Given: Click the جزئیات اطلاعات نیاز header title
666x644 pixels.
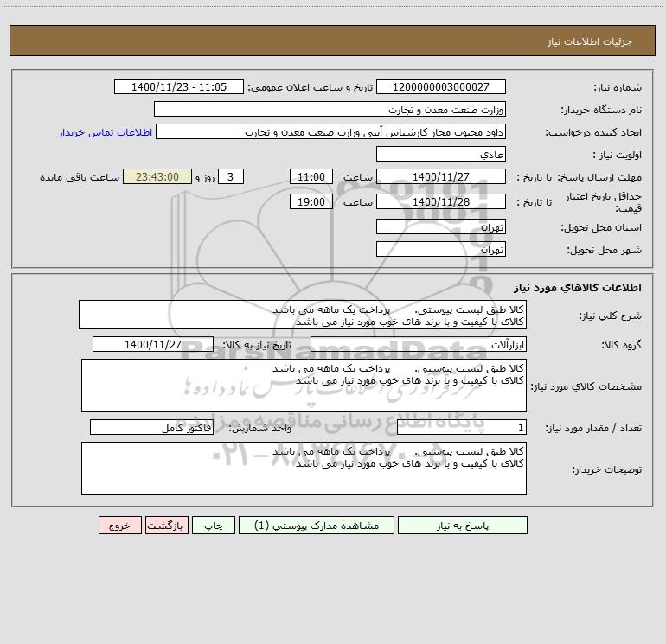Looking at the screenshot, I should tap(590, 41).
